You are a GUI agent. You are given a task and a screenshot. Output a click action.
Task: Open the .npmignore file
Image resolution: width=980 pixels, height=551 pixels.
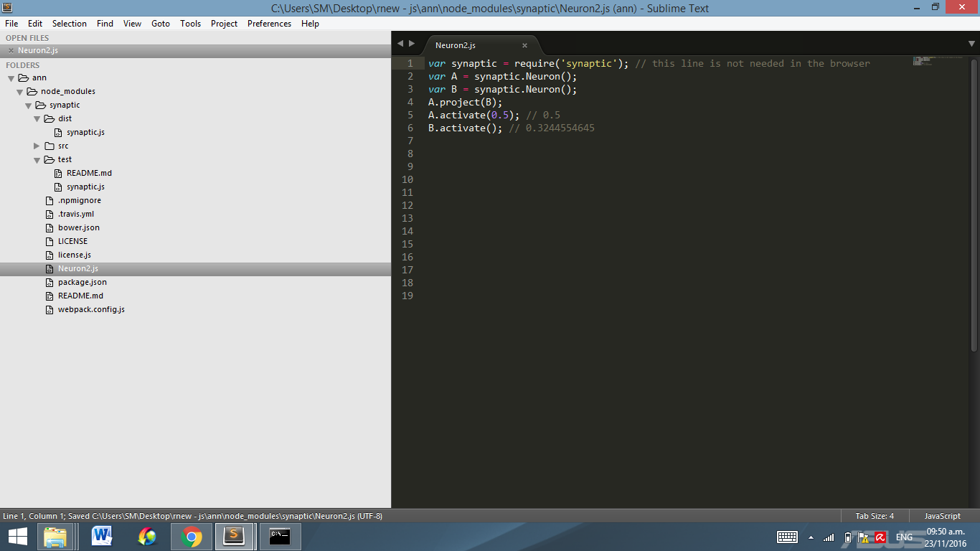tap(80, 200)
